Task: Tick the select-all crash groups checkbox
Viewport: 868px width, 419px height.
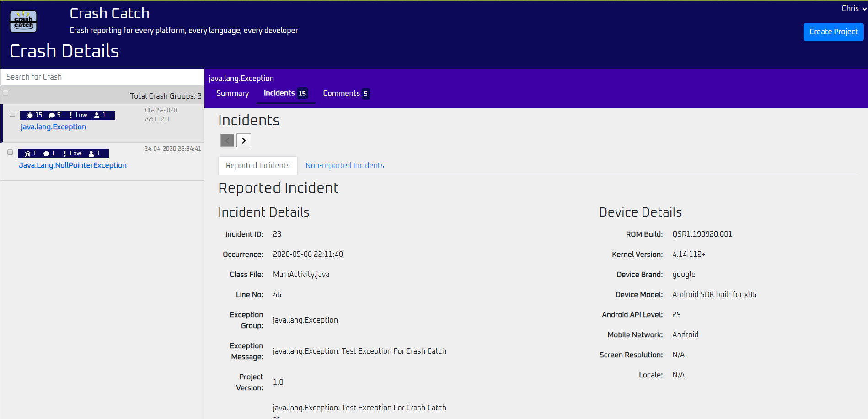Action: pos(5,93)
